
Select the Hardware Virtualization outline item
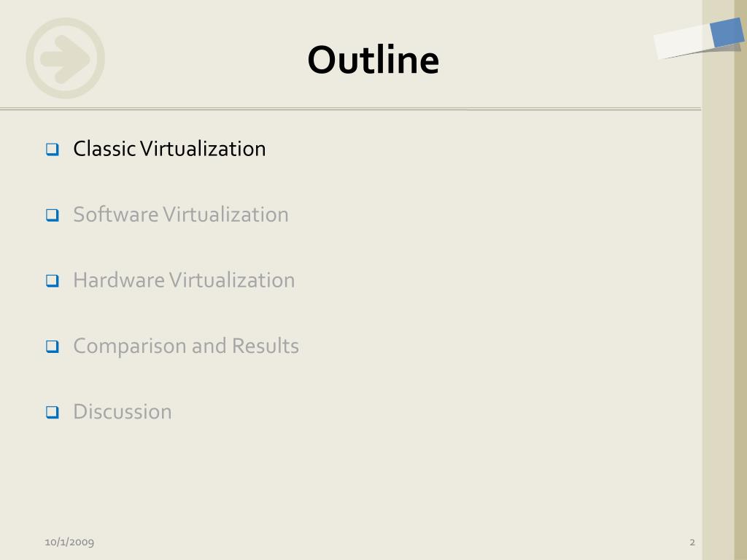click(184, 281)
